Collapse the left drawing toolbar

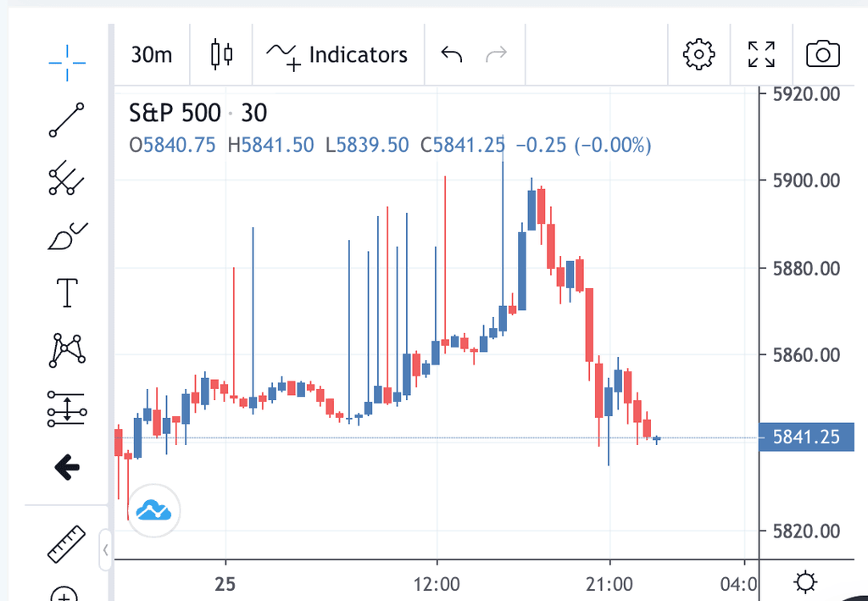105,550
